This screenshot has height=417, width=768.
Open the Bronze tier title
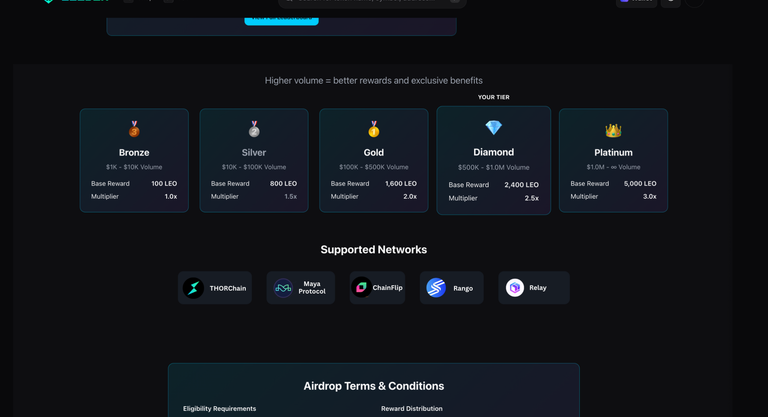(134, 152)
